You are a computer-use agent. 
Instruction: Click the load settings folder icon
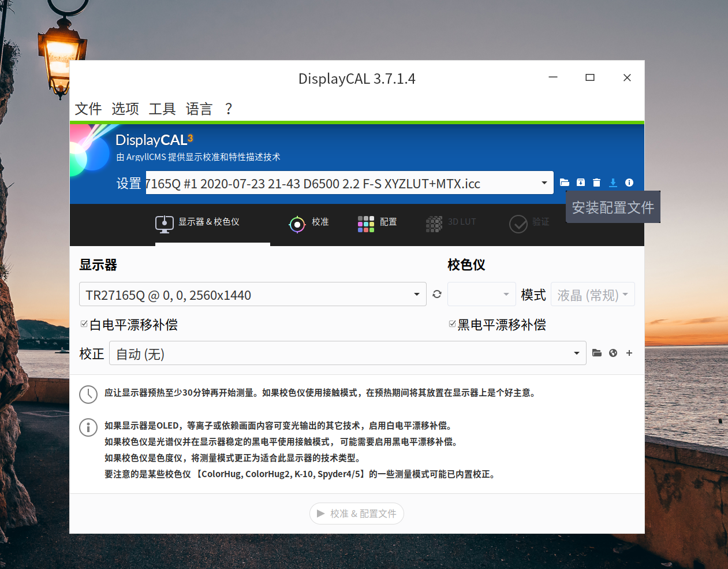[565, 183]
